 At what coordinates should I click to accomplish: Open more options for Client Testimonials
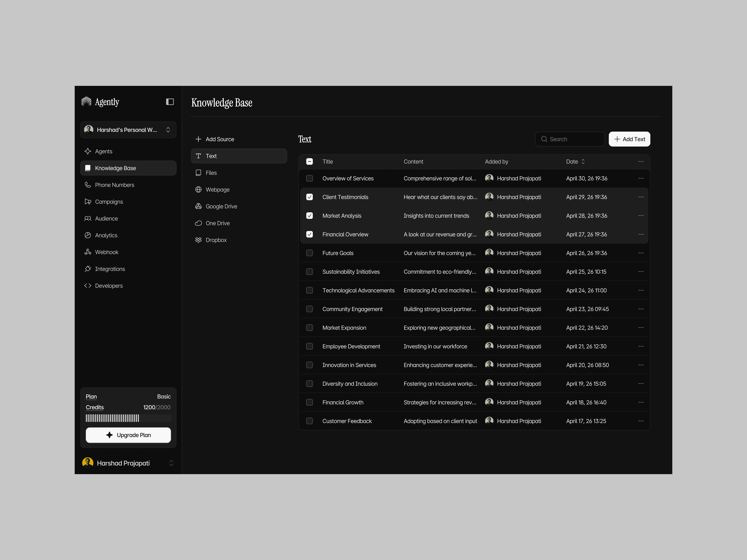tap(641, 197)
